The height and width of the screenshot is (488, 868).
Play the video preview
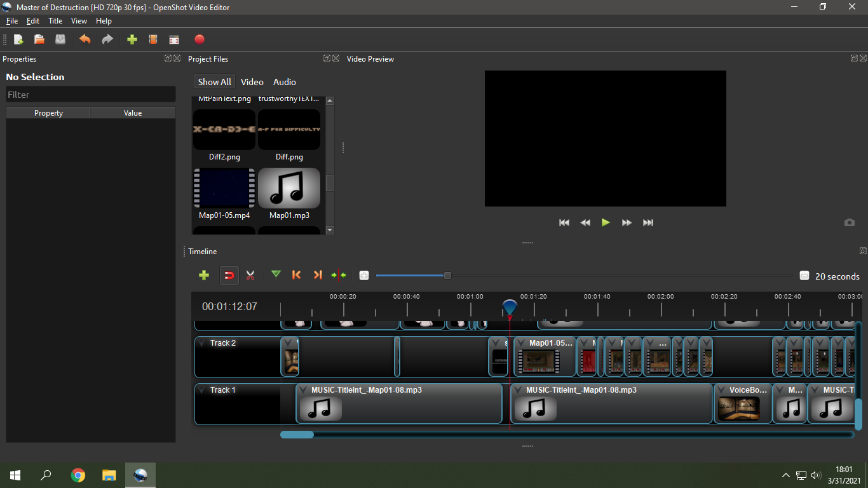(606, 222)
